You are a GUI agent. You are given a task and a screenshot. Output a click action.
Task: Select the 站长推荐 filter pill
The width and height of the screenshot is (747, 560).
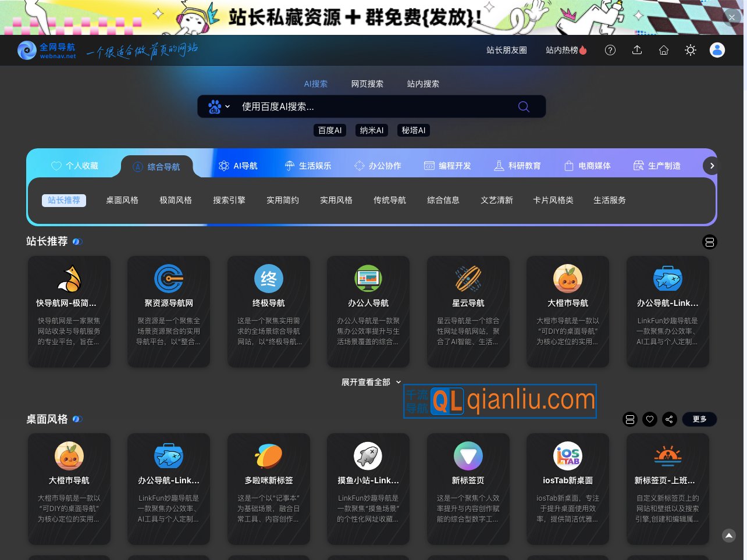point(64,200)
